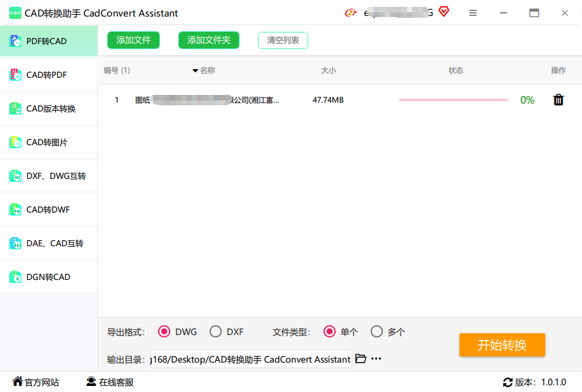Open output folder browse icon
Viewport: 582px width, 392px height.
(361, 359)
